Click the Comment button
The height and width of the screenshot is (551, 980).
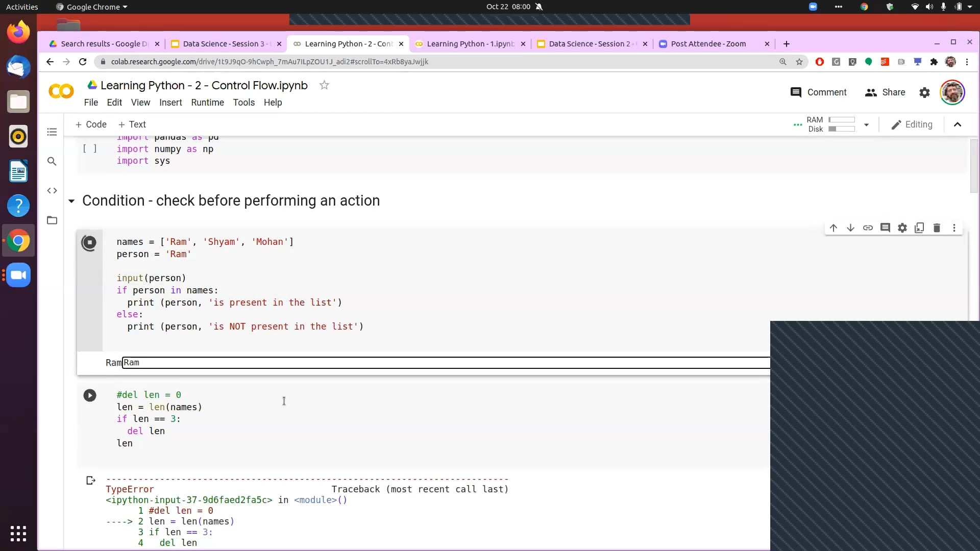818,92
